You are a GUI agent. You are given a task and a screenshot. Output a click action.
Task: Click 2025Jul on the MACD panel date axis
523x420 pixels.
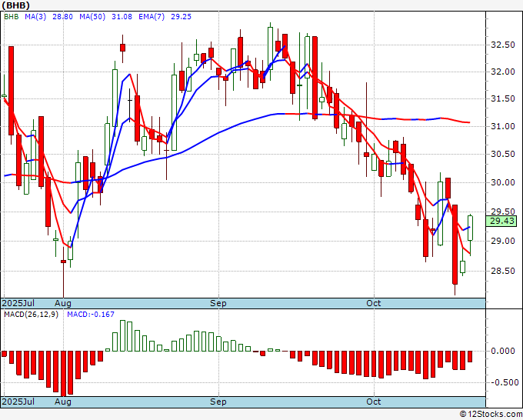(x=18, y=402)
